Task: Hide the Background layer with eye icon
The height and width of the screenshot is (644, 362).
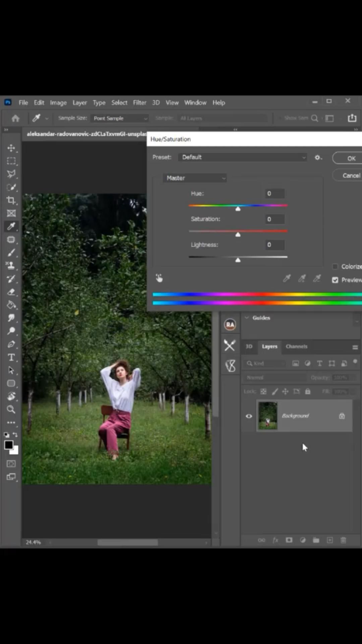Action: pos(249,416)
